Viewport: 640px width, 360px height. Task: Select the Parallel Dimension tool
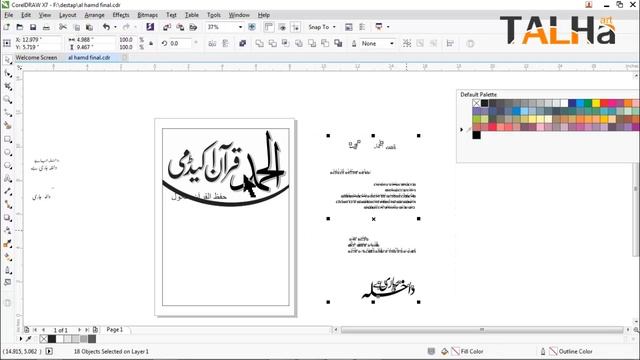pyautogui.click(x=7, y=191)
